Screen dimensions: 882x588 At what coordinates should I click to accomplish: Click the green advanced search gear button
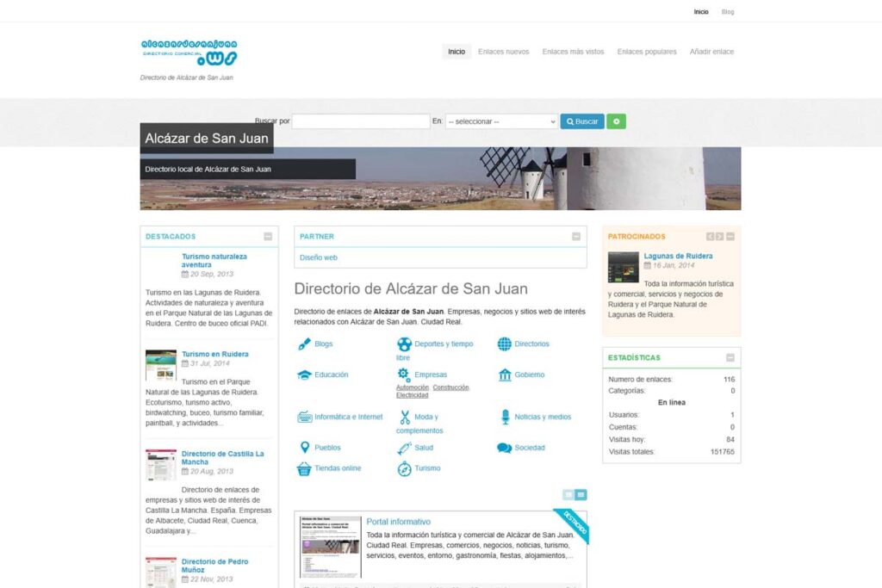coord(616,121)
